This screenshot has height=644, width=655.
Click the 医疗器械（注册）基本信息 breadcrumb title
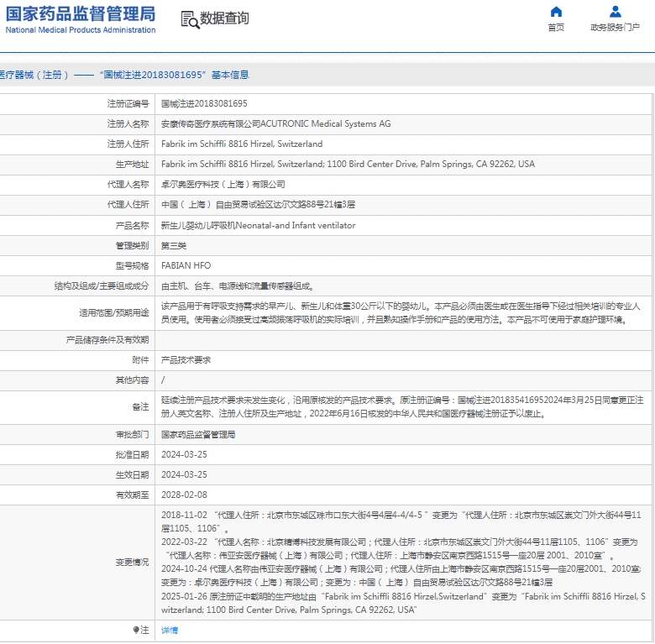pyautogui.click(x=124, y=75)
